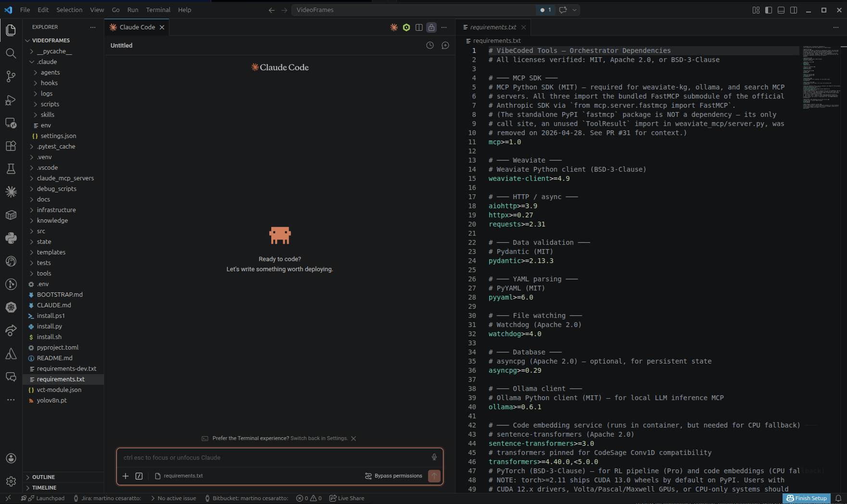Close the requirements.txt tab
847x504 pixels.
click(523, 27)
